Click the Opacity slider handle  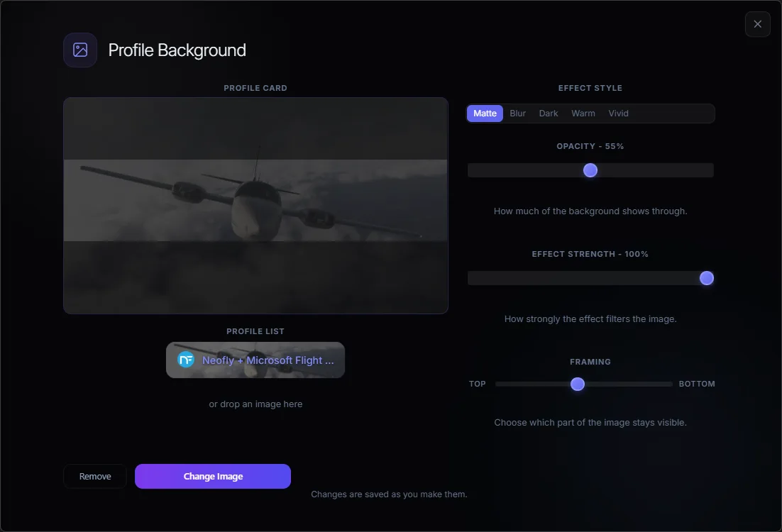(x=590, y=170)
